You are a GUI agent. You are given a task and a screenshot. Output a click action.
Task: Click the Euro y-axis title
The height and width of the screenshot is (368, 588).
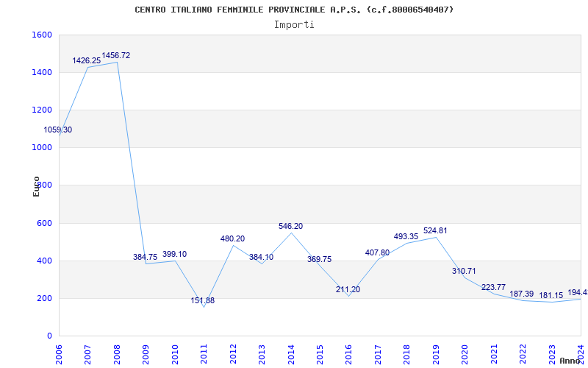click(36, 187)
